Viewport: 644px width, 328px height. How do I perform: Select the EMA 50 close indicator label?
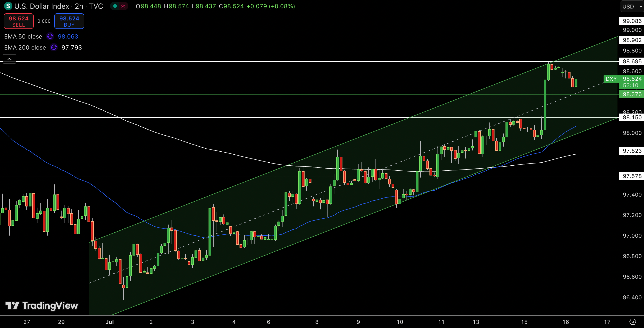click(23, 36)
